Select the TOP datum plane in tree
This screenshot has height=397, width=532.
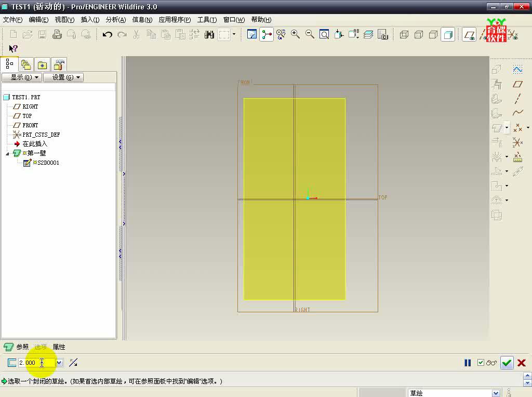(x=27, y=116)
